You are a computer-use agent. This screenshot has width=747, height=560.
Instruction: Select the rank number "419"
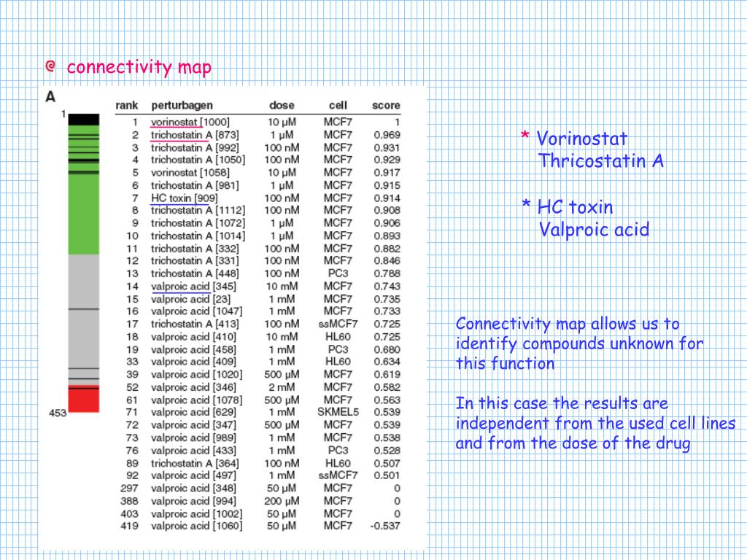point(129,526)
